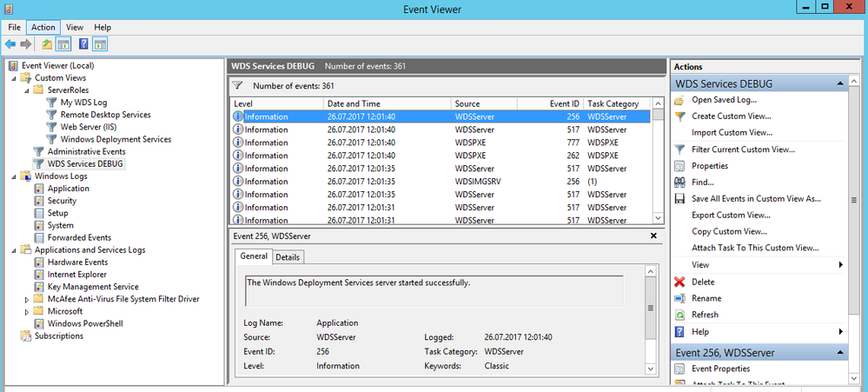Click the Back arrow toolbar icon
868x392 pixels.
click(x=10, y=44)
